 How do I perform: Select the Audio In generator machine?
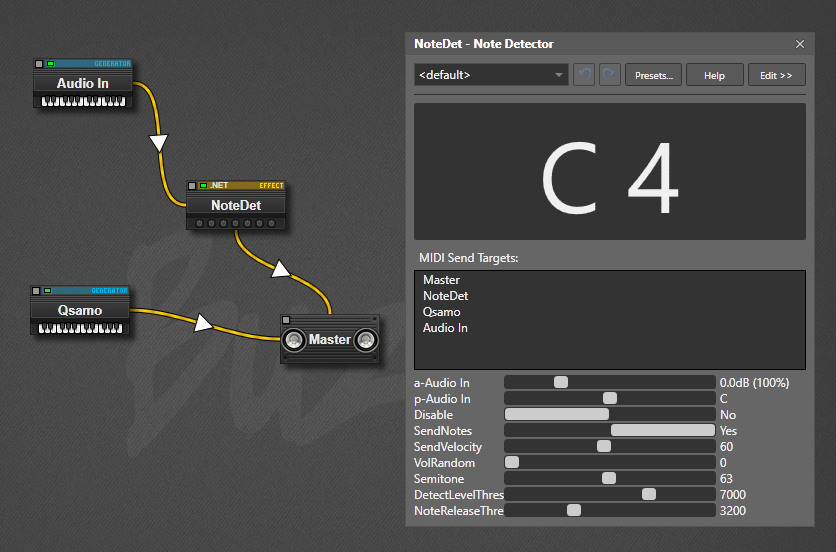tap(83, 84)
